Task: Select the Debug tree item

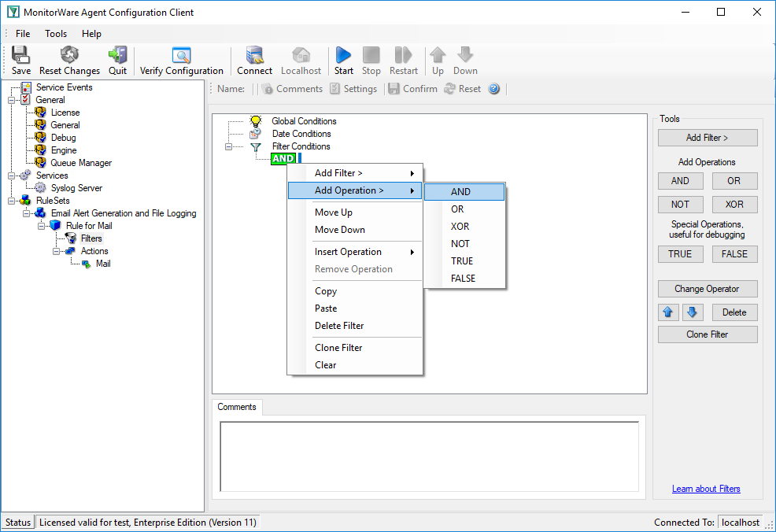Action: point(63,138)
